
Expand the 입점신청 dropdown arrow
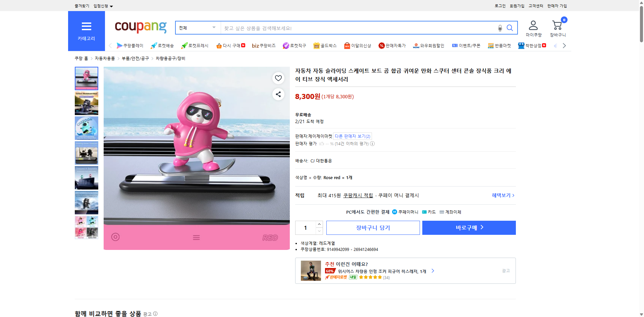coord(112,6)
